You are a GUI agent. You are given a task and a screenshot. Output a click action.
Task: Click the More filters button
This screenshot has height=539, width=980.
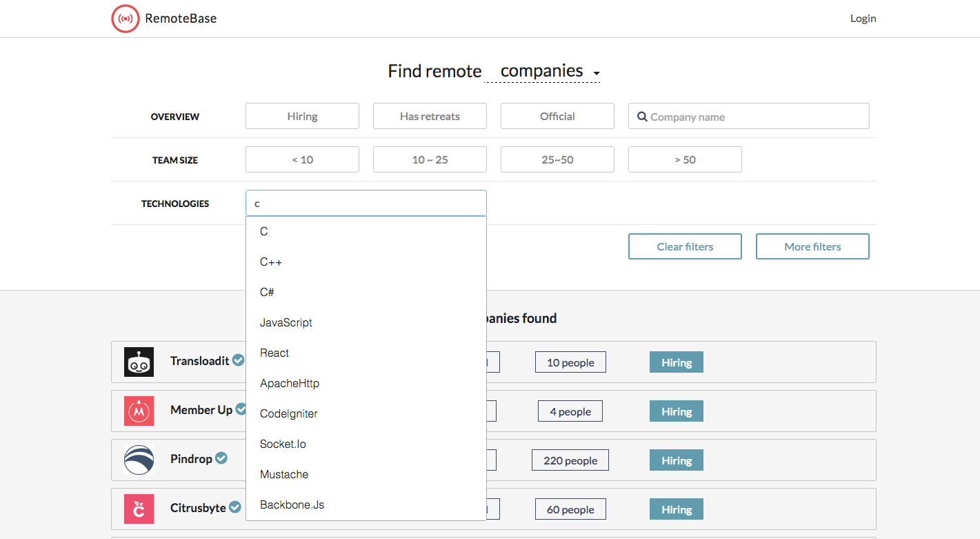tap(812, 246)
